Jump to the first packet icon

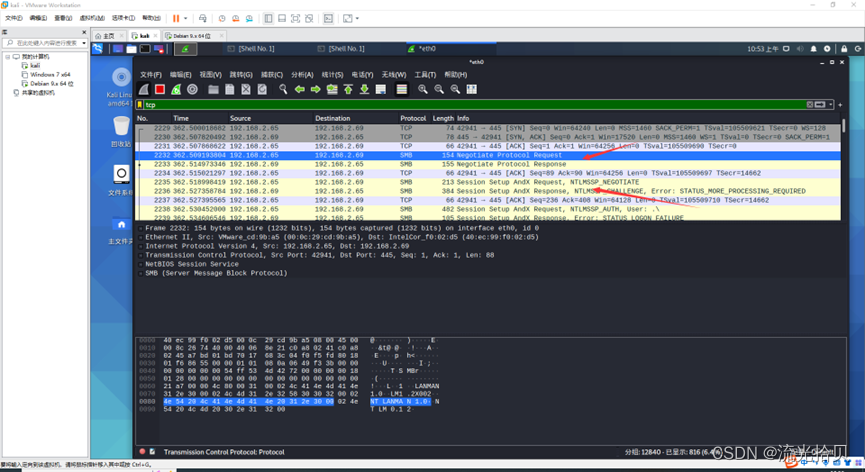348,89
